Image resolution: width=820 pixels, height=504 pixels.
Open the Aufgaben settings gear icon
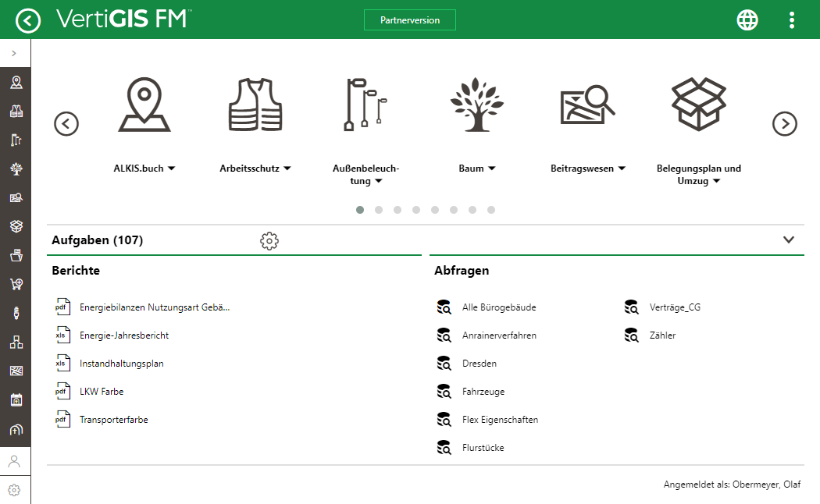click(x=269, y=241)
